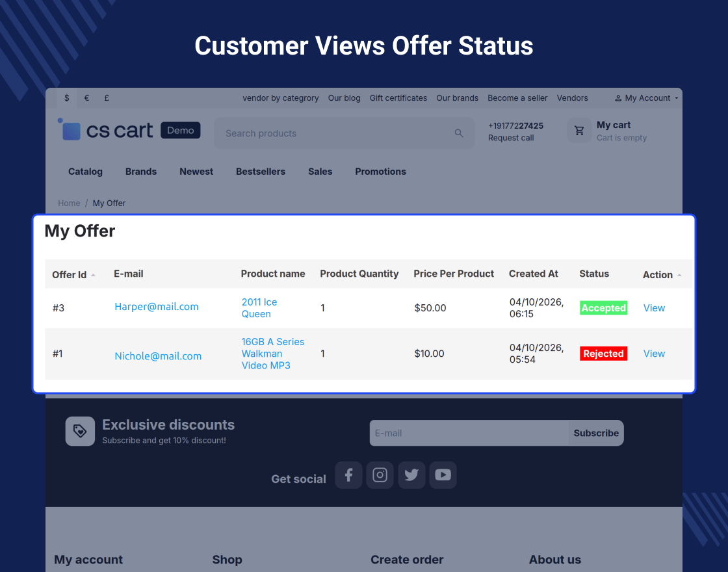The height and width of the screenshot is (572, 728).
Task: View offer #1 details
Action: point(654,354)
